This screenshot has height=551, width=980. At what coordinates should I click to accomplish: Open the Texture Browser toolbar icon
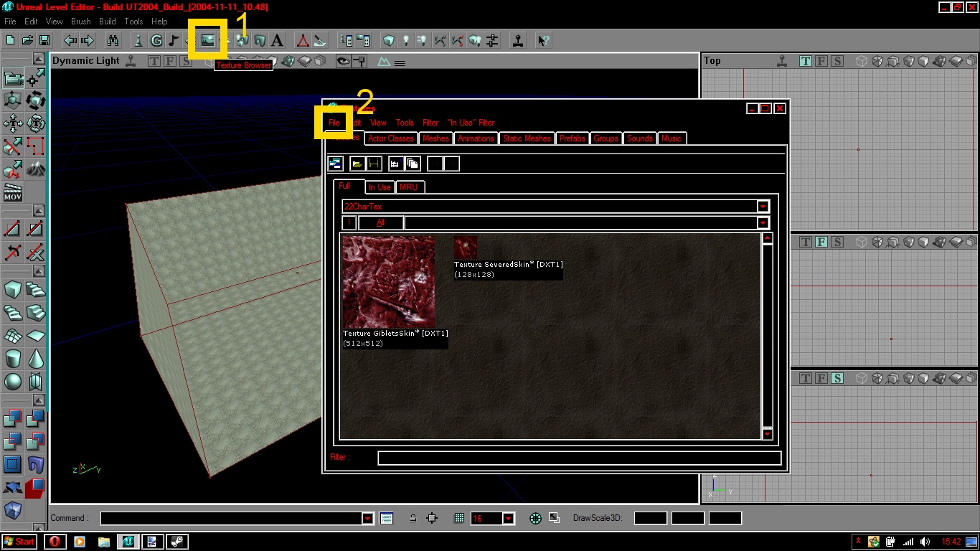[x=207, y=40]
